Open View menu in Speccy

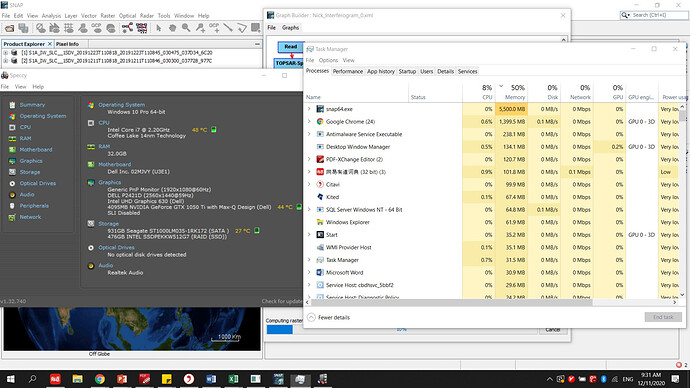click(x=21, y=87)
